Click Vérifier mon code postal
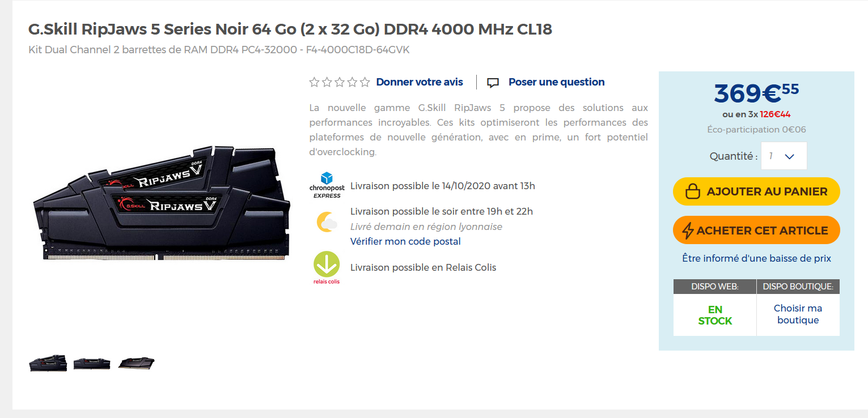Image resolution: width=868 pixels, height=418 pixels. pos(405,241)
